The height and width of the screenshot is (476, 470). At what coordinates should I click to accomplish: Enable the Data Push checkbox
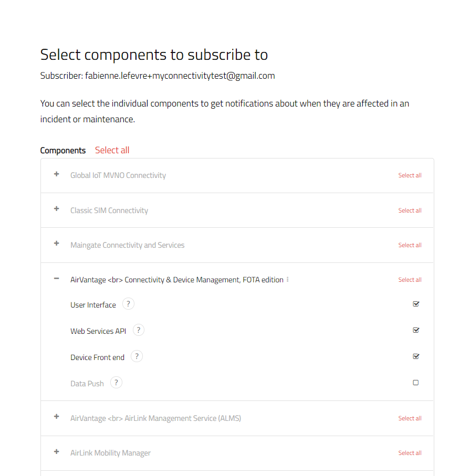pos(416,383)
